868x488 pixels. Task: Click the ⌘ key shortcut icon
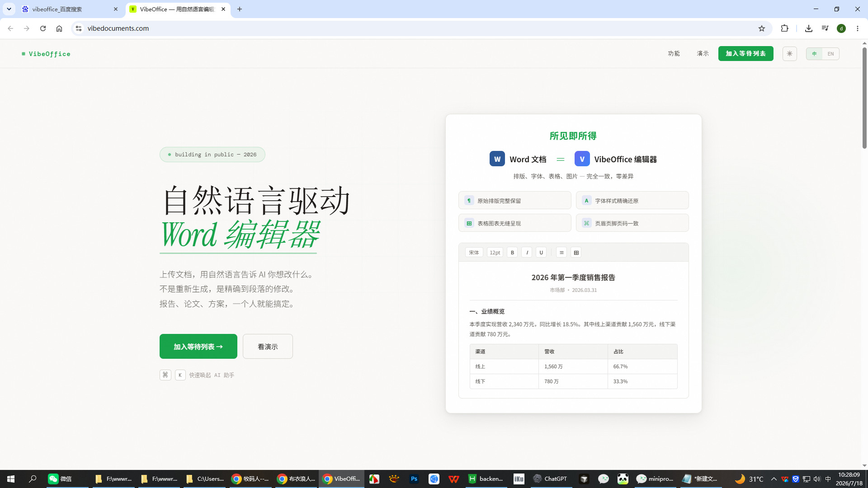point(165,375)
